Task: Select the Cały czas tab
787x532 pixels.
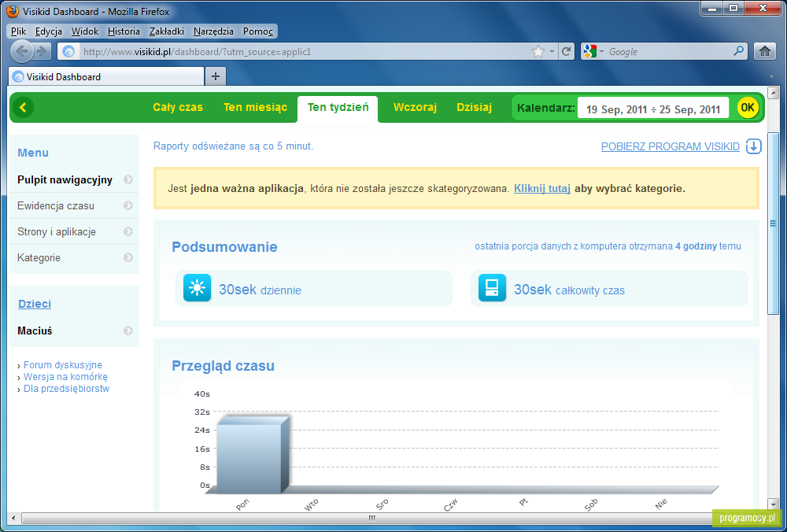Action: 178,107
